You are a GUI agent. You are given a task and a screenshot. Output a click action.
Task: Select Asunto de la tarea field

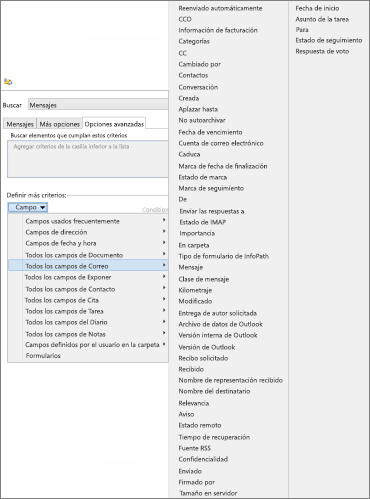[322, 19]
